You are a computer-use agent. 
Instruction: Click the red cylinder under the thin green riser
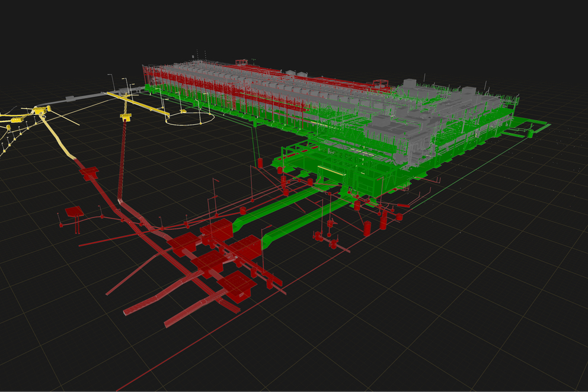click(x=260, y=162)
